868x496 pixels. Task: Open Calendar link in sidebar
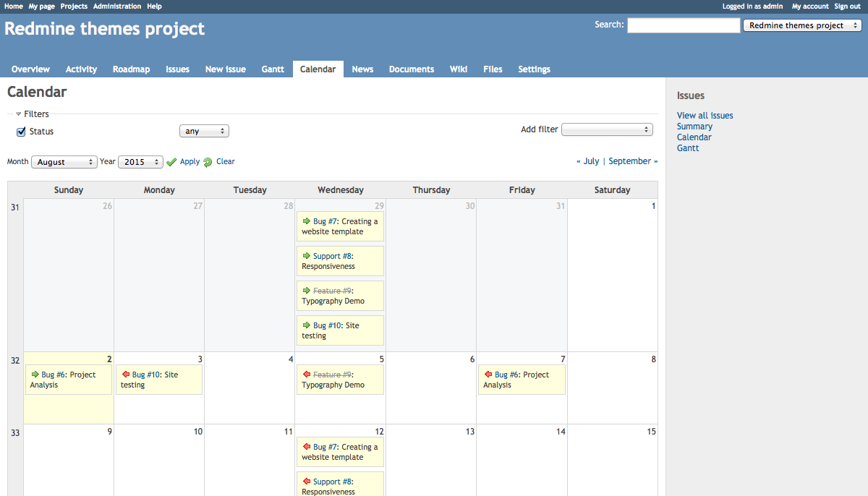[x=694, y=137]
